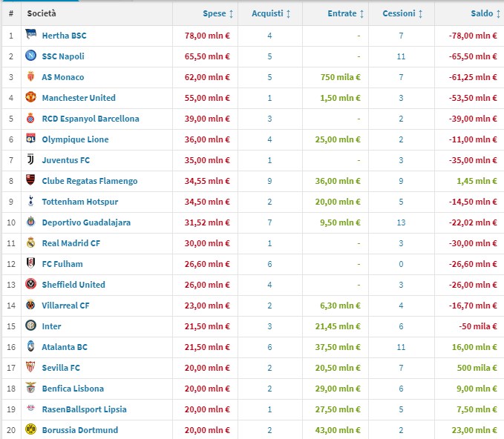Open the Sheffield United club link
The height and width of the screenshot is (439, 504).
[73, 285]
